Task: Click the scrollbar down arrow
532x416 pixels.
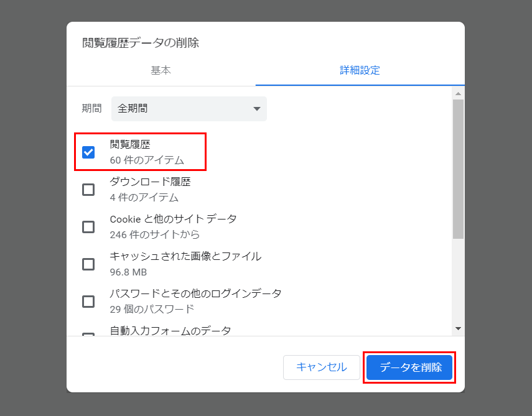Action: click(459, 328)
